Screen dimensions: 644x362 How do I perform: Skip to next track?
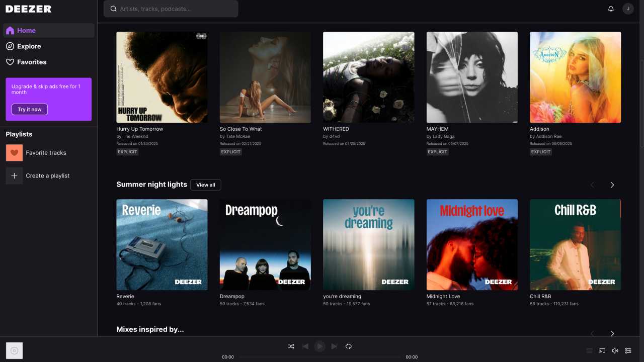(334, 346)
